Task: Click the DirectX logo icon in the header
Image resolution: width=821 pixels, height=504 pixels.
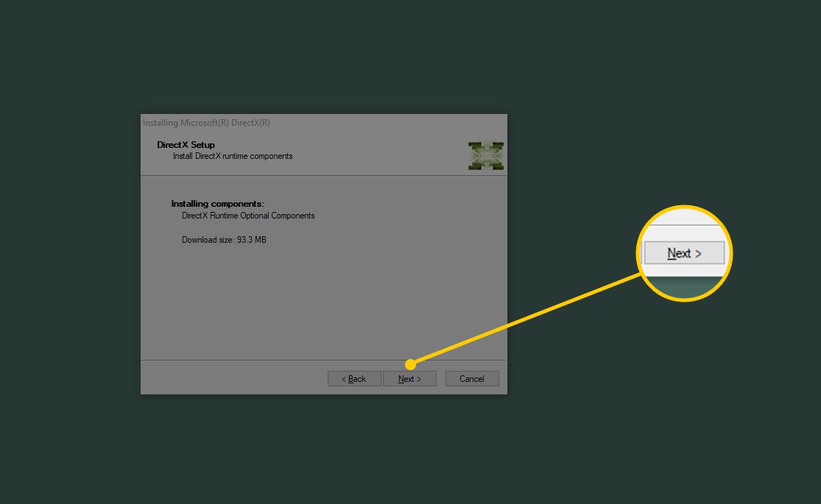Action: 486,155
